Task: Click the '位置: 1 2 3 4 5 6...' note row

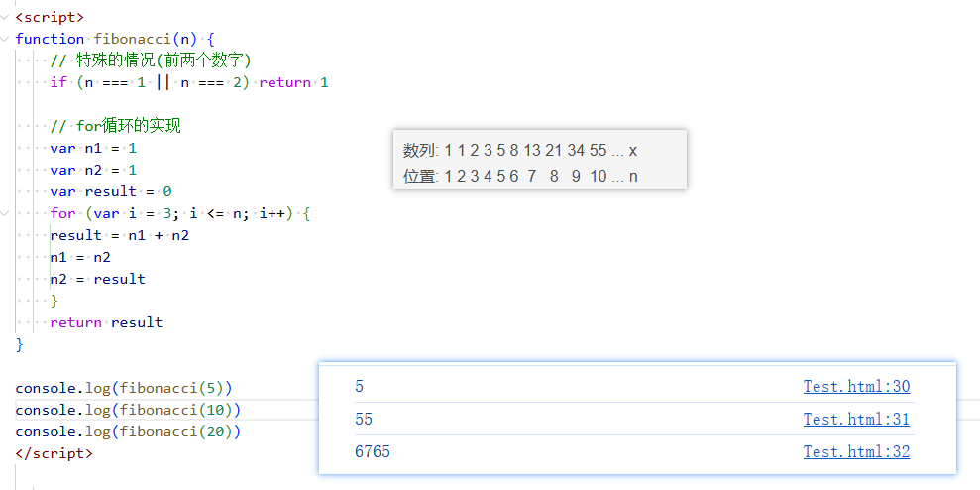Action: click(x=520, y=176)
